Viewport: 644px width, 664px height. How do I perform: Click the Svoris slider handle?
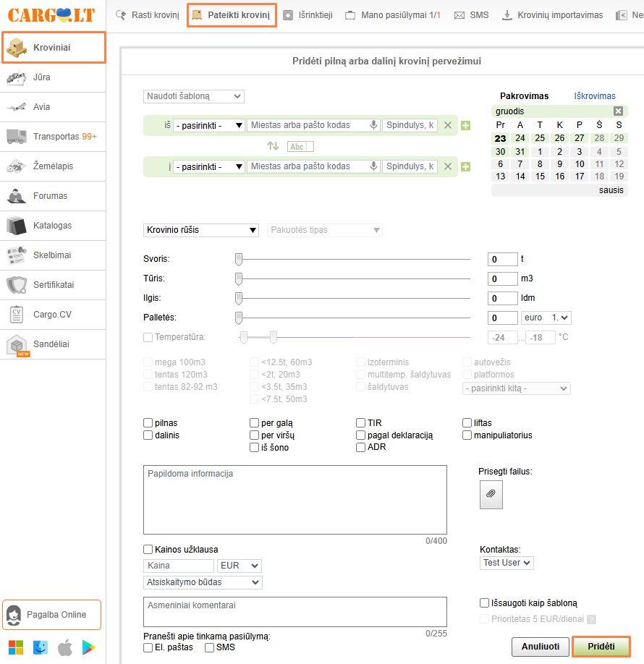[238, 259]
